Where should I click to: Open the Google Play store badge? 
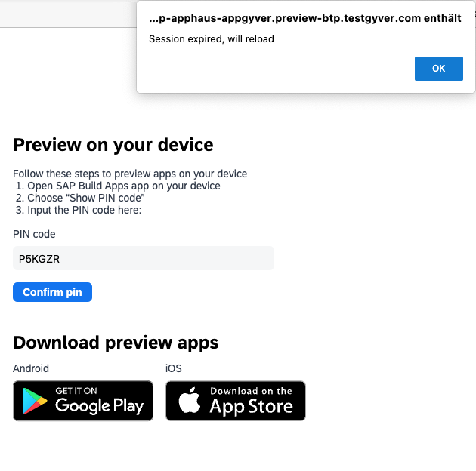tap(83, 401)
